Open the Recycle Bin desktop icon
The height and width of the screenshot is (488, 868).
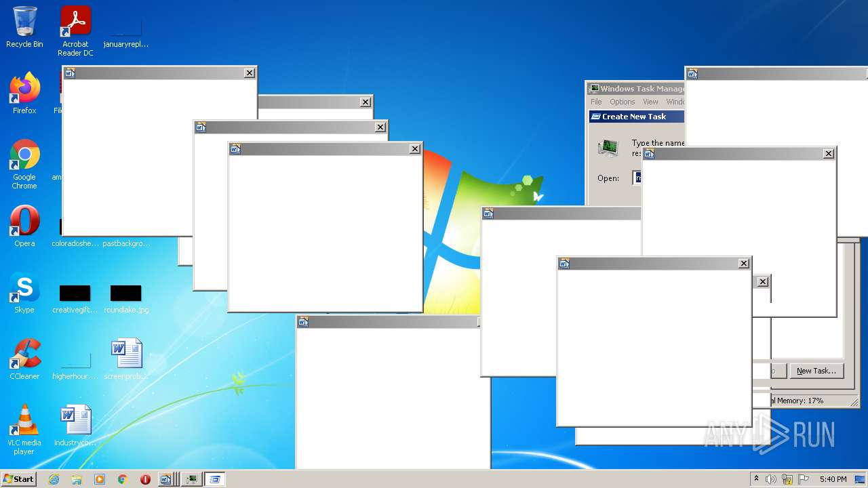coord(24,27)
